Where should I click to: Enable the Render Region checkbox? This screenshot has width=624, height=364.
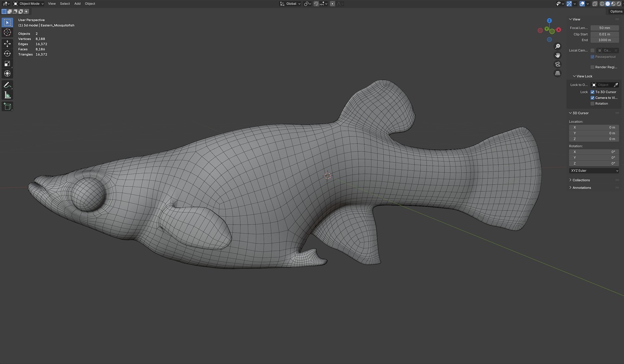click(x=592, y=67)
